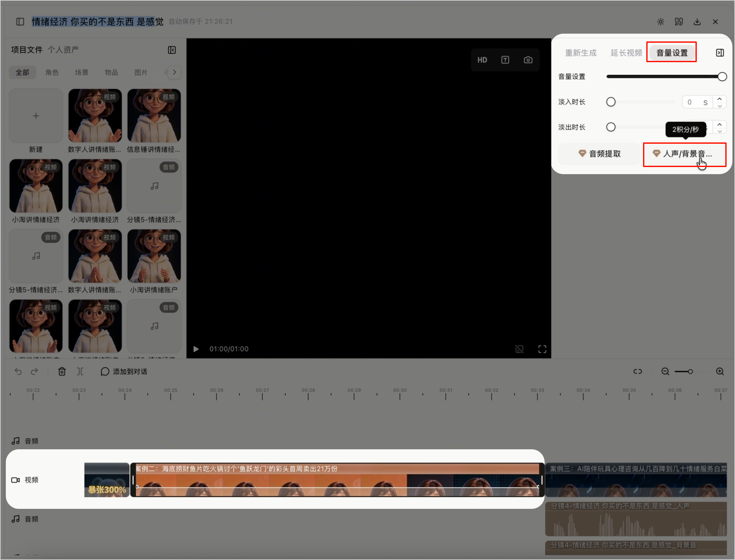Filter assets by 物品
Image resolution: width=735 pixels, height=560 pixels.
point(111,73)
